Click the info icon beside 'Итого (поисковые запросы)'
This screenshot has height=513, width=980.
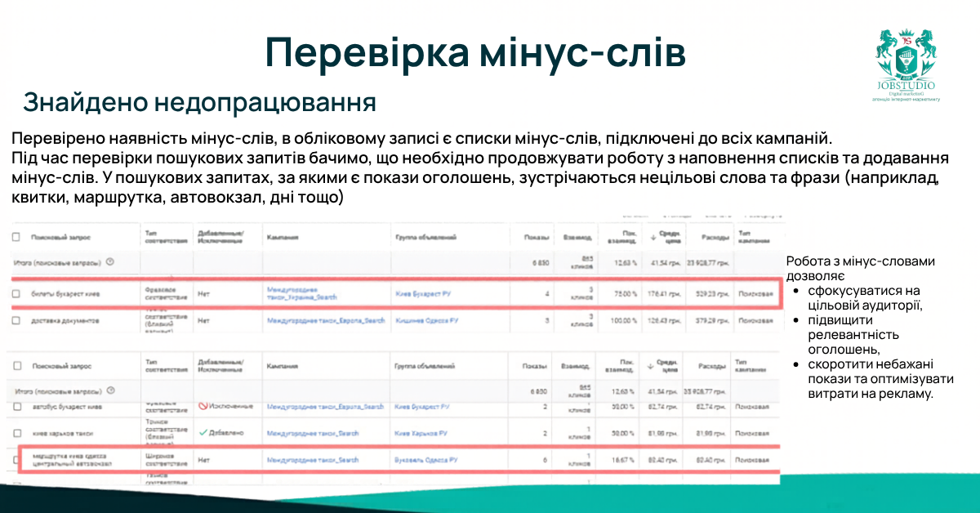pyautogui.click(x=110, y=262)
